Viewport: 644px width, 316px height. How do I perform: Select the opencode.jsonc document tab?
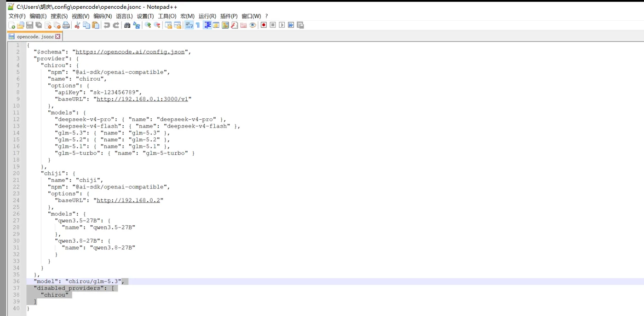(34, 36)
